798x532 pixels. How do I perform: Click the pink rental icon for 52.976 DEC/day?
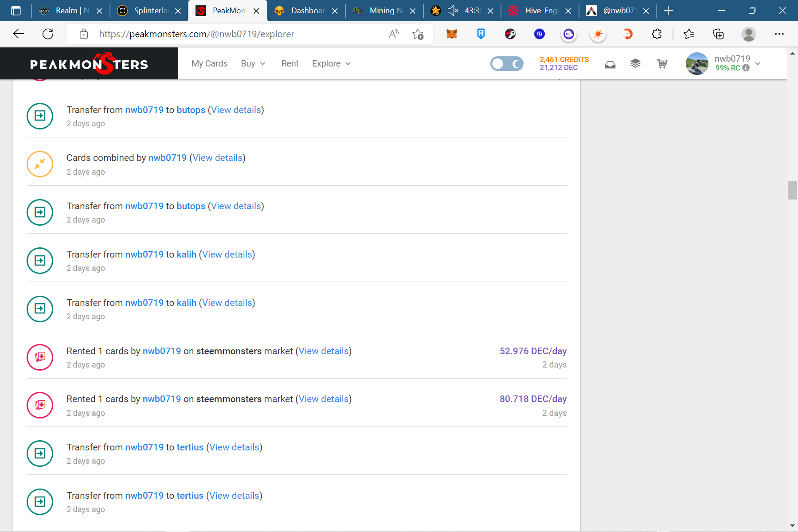coord(40,357)
